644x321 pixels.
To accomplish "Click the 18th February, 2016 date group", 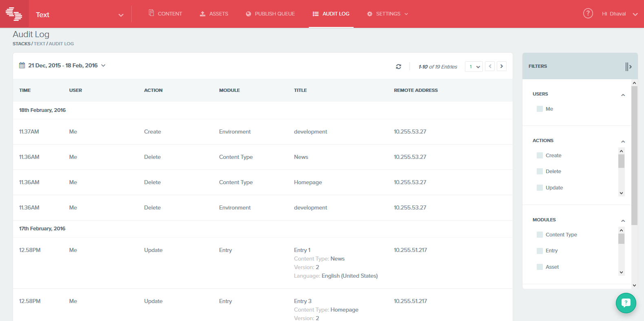I will (42, 110).
